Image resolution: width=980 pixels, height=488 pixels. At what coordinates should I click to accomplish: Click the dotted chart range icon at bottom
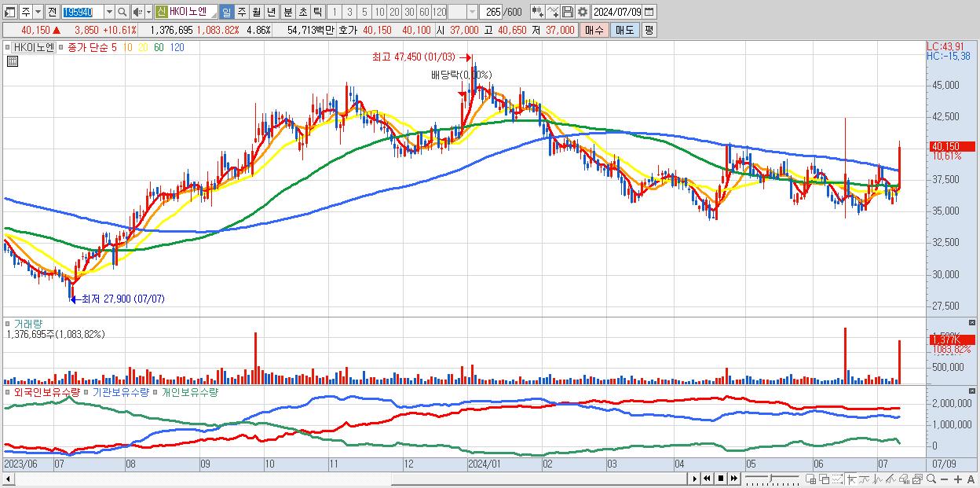(x=837, y=479)
